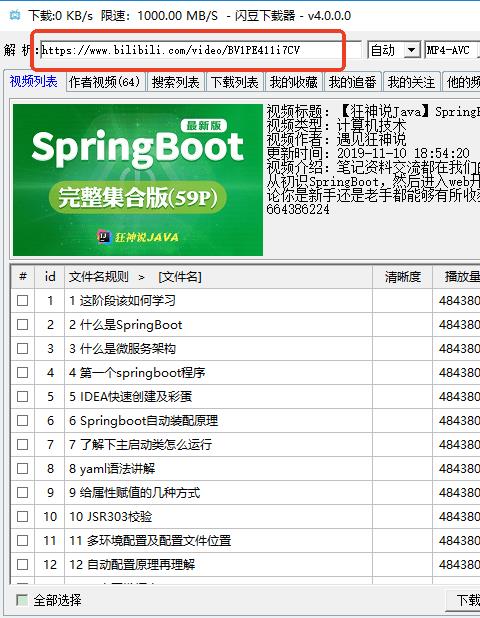The width and height of the screenshot is (480, 618).
Task: Check the box for row 4 第一个springboot程序
Action: [x=22, y=372]
